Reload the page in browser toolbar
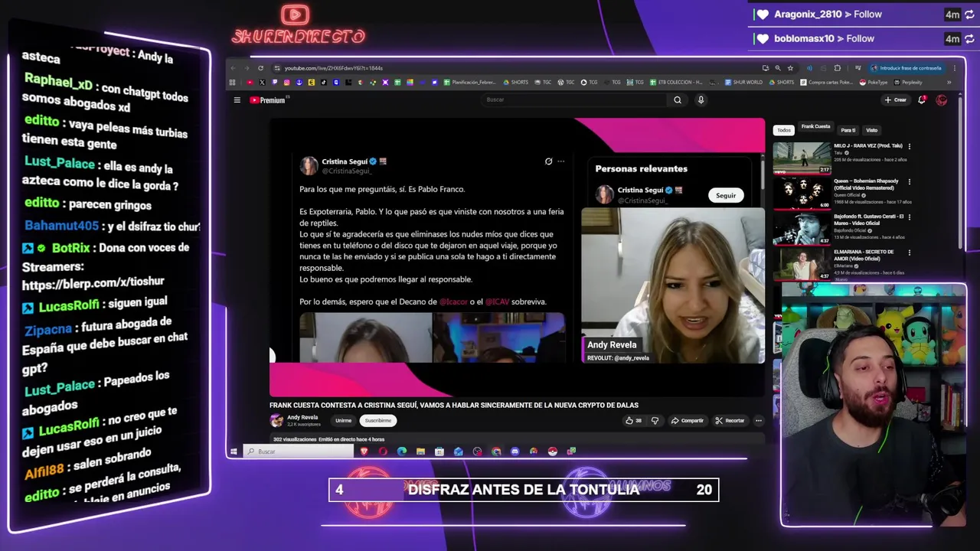The height and width of the screenshot is (551, 980). coord(260,68)
